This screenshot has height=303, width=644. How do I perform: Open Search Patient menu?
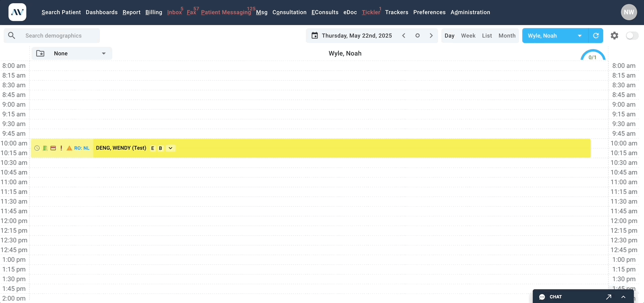pyautogui.click(x=61, y=12)
